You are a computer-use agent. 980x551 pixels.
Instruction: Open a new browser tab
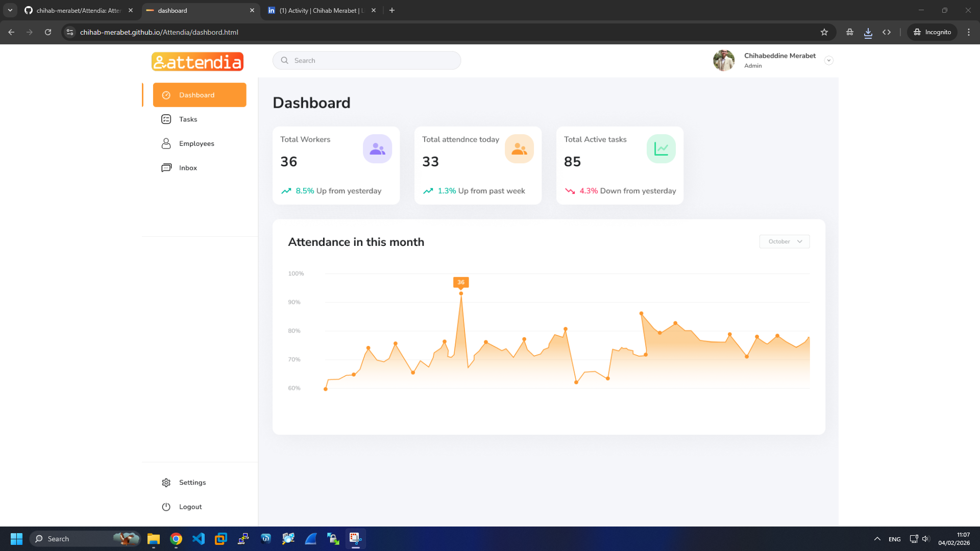[x=392, y=10]
